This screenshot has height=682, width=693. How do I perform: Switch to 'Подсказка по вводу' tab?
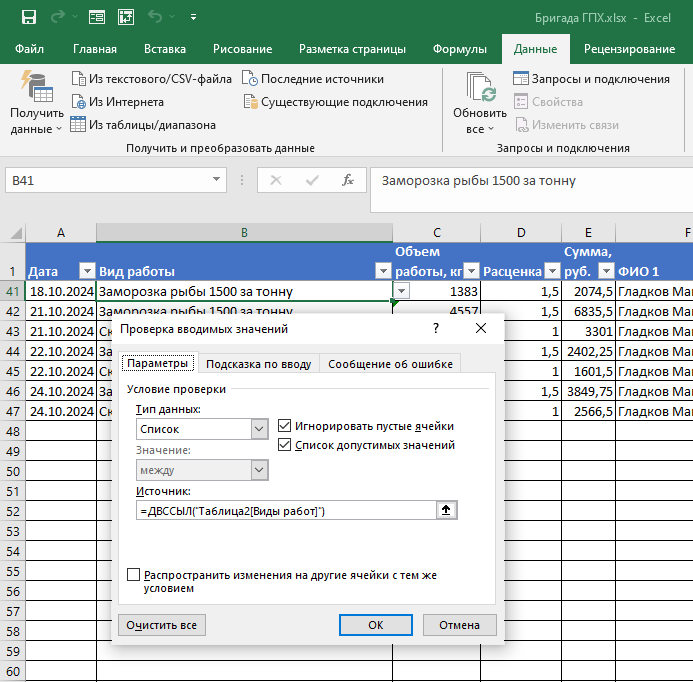point(258,364)
